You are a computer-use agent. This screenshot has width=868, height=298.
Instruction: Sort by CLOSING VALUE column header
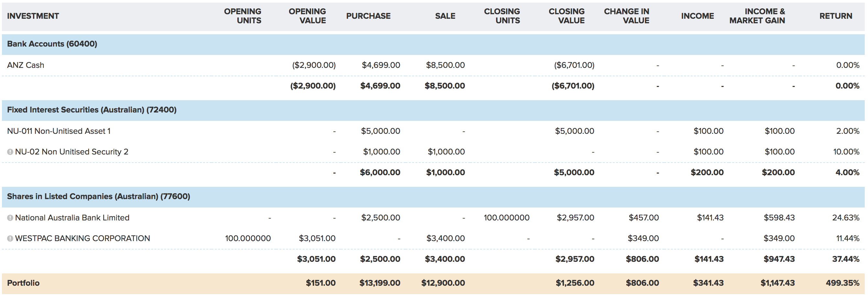pos(566,16)
